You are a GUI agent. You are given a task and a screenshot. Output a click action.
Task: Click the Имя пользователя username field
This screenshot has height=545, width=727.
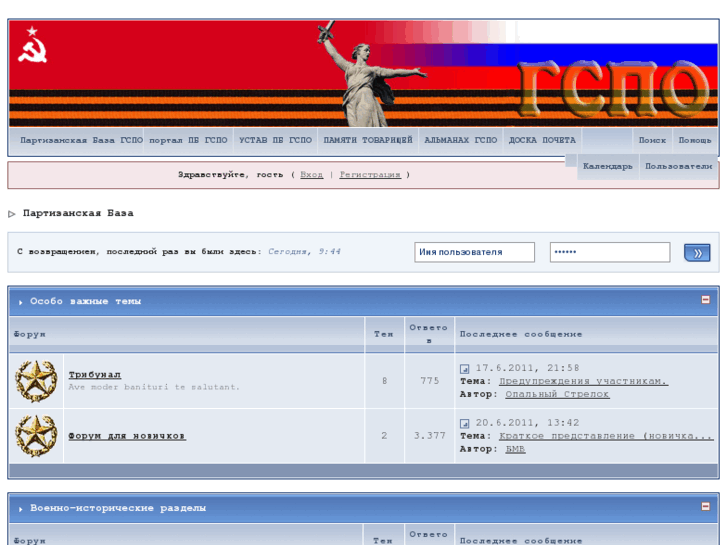[x=474, y=252]
